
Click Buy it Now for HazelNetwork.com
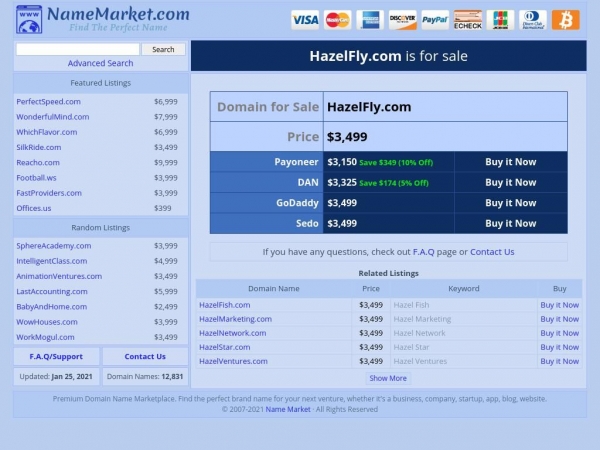coord(559,333)
